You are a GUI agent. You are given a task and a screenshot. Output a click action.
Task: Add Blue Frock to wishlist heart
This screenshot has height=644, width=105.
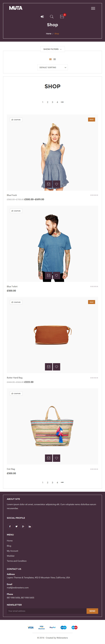point(57,184)
